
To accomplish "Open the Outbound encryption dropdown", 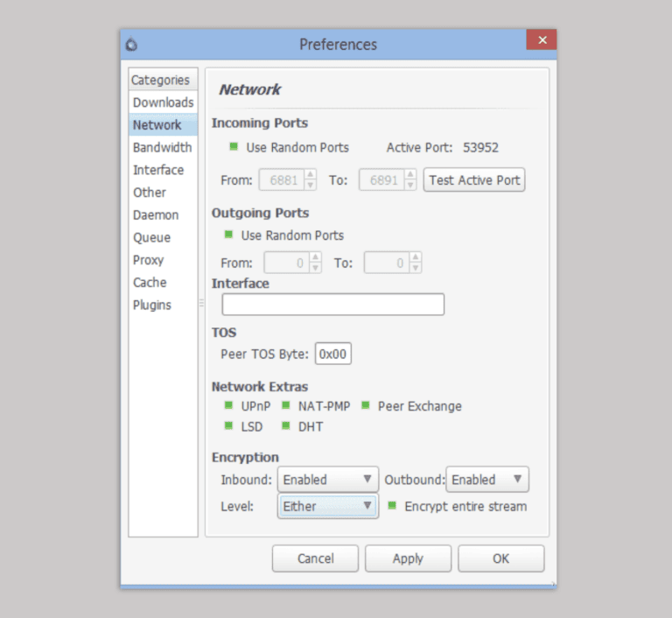I will coord(487,480).
